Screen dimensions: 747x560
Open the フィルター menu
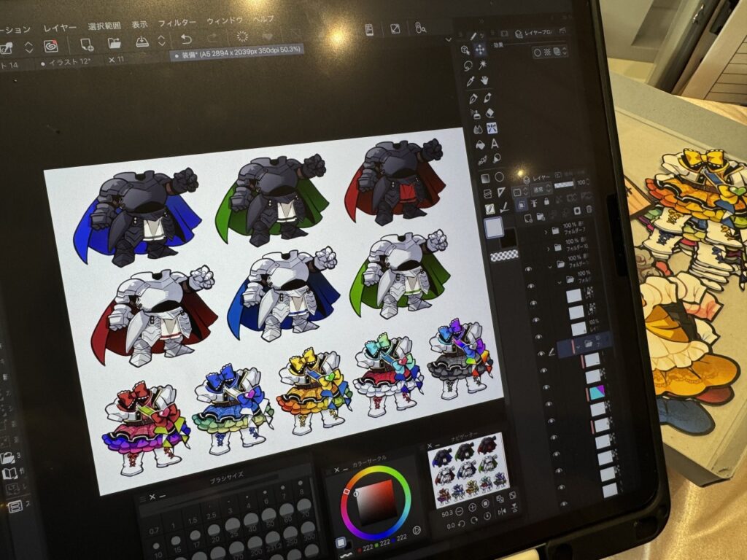pos(177,23)
